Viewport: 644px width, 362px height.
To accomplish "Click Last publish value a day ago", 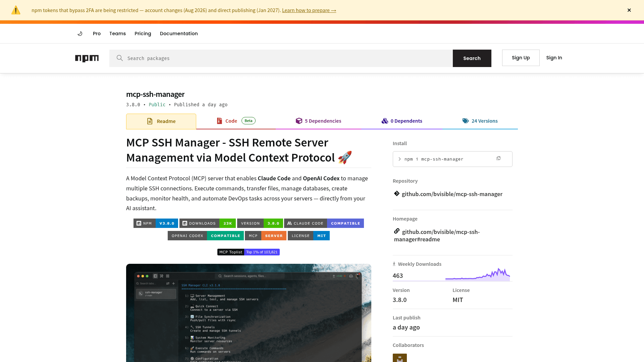I will point(406,327).
